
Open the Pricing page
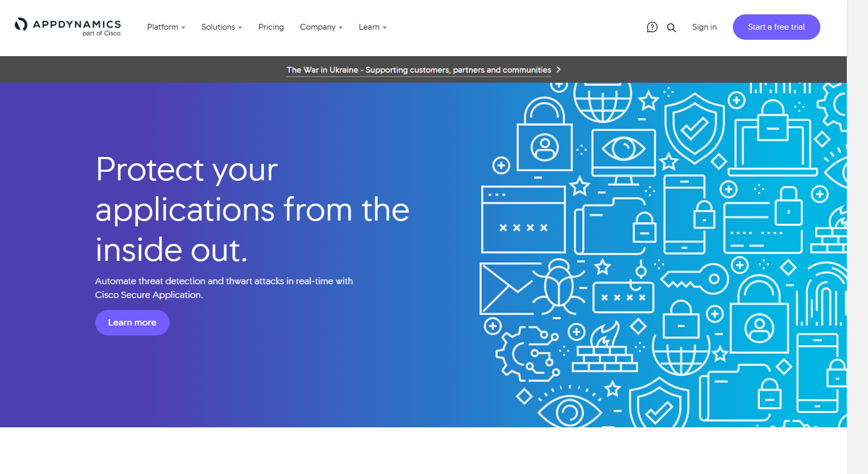tap(271, 27)
